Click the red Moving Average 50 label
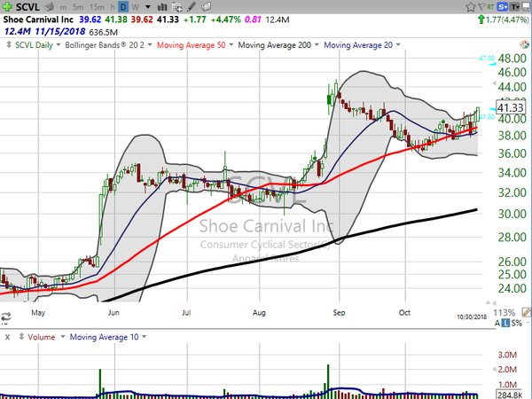 point(192,45)
